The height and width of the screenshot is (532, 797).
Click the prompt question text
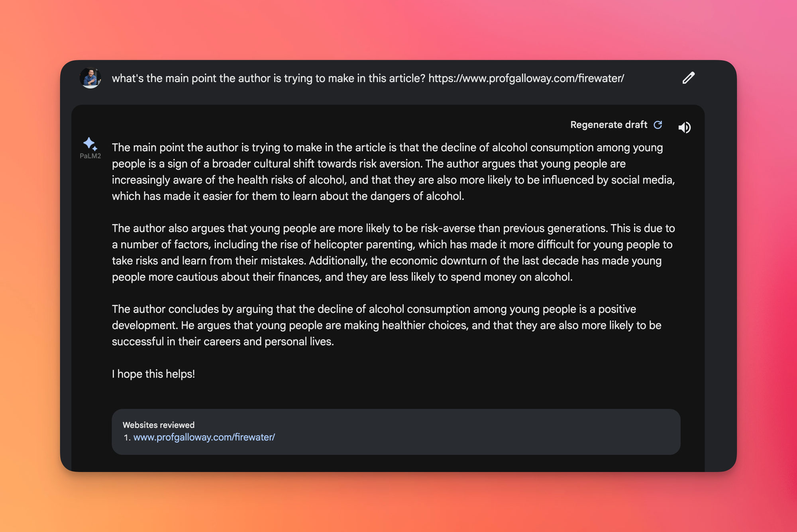[x=269, y=78]
